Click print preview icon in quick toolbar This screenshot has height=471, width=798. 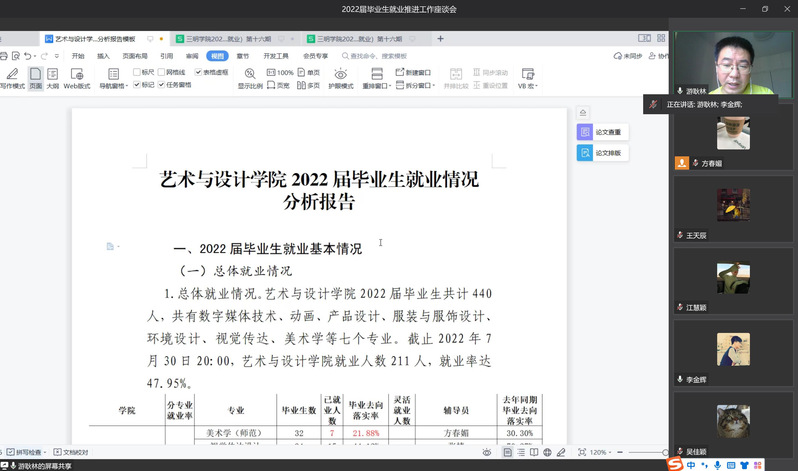pos(16,56)
